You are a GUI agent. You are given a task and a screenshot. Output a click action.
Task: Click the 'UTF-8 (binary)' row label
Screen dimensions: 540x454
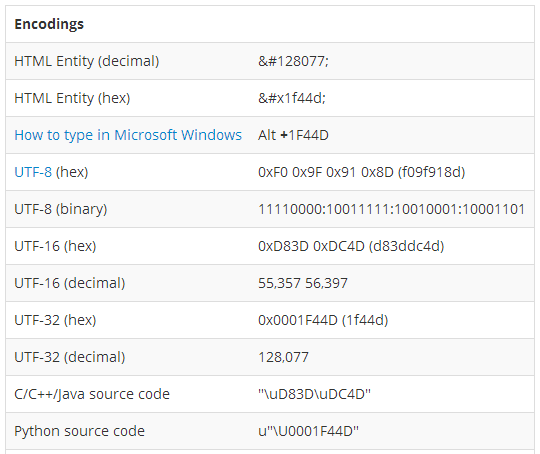pos(61,209)
